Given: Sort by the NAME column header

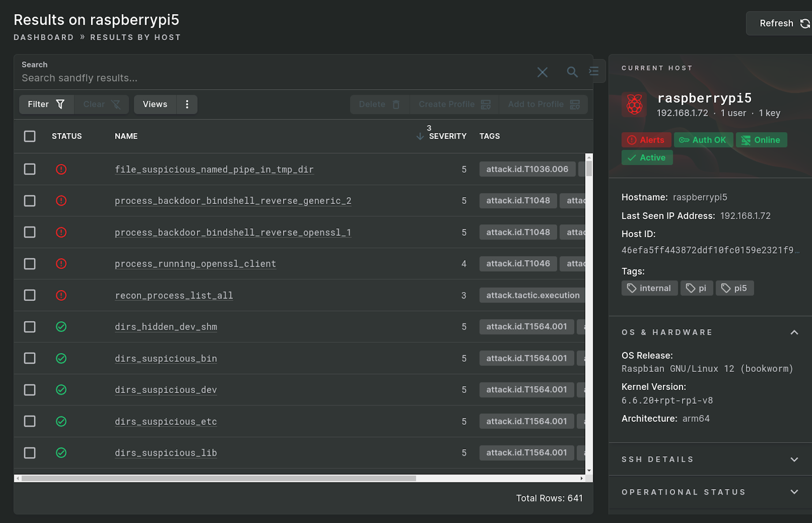Looking at the screenshot, I should [x=126, y=136].
